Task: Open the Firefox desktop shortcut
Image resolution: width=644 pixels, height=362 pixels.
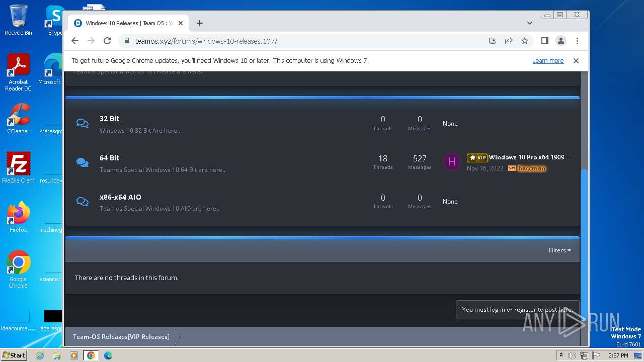Action: coord(18,217)
